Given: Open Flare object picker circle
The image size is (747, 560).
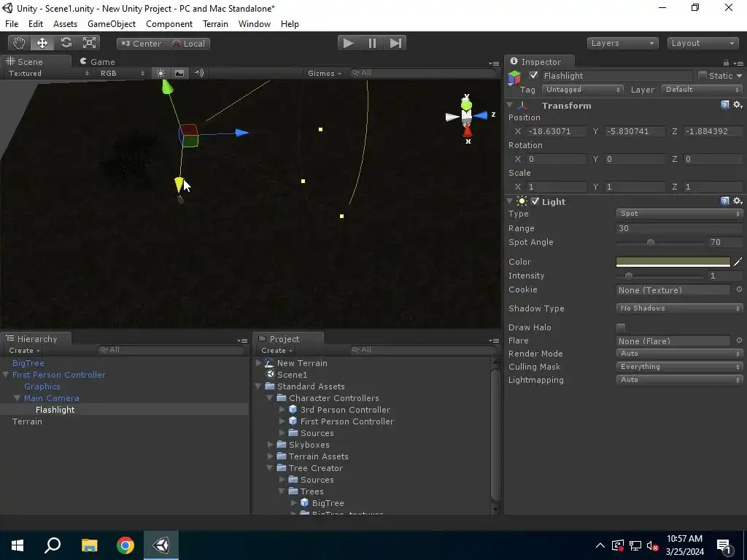Looking at the screenshot, I should (739, 341).
